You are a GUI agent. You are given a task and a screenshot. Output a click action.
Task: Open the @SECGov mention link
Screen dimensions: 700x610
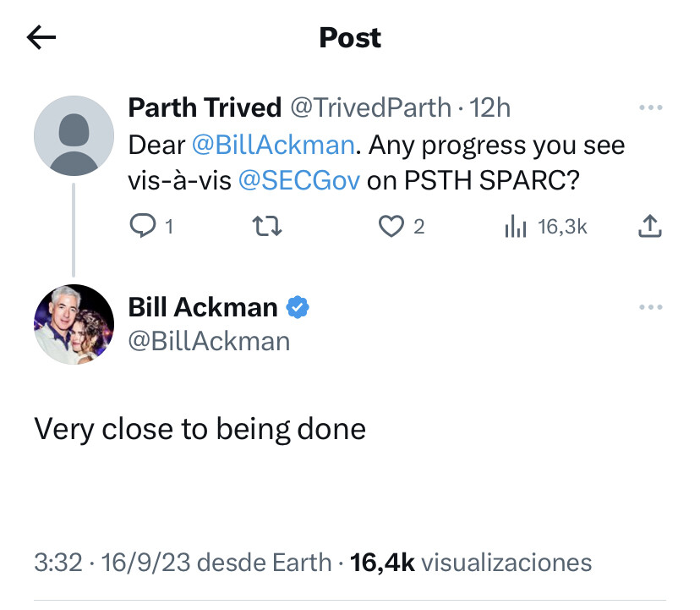click(300, 182)
